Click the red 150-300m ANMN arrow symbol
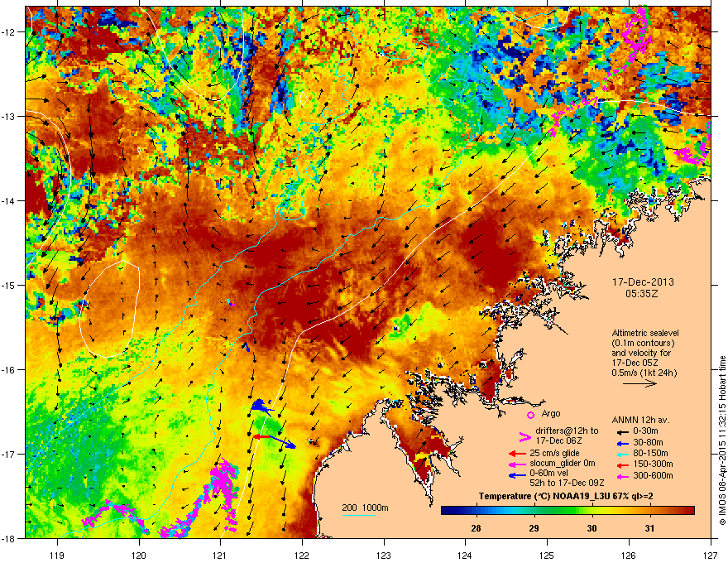Screen dimensions: 728x563 click(621, 464)
